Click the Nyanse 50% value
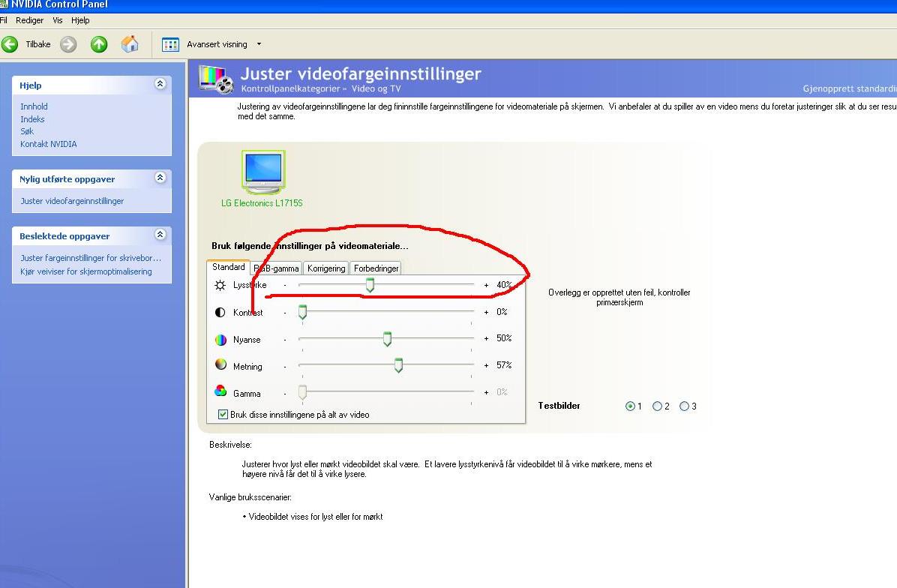 coord(504,338)
